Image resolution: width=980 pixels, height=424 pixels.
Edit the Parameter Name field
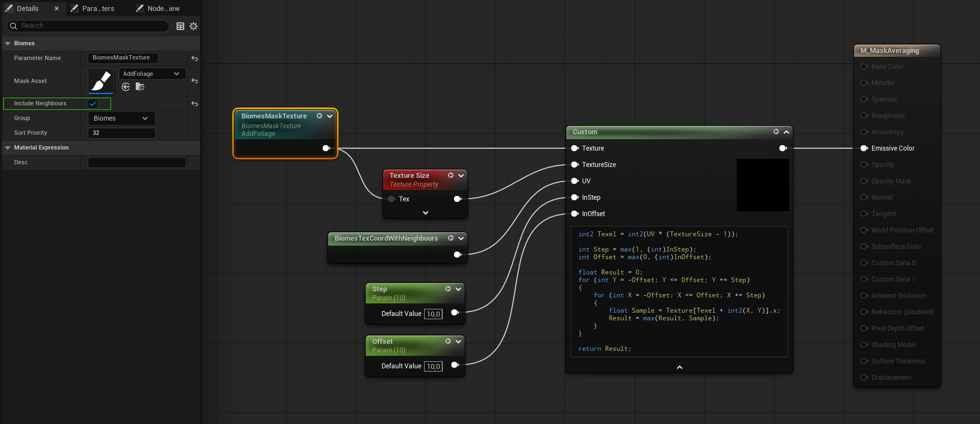pos(123,58)
